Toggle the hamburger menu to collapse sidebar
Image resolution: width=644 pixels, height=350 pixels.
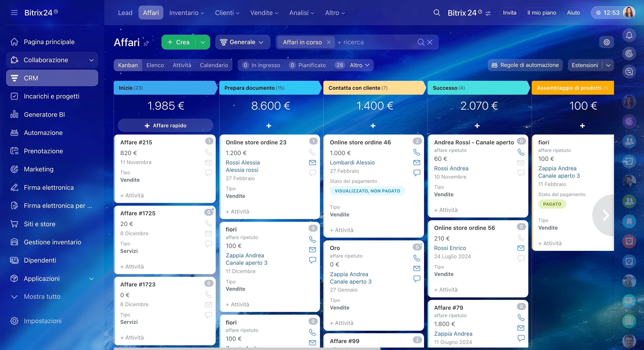click(x=14, y=13)
